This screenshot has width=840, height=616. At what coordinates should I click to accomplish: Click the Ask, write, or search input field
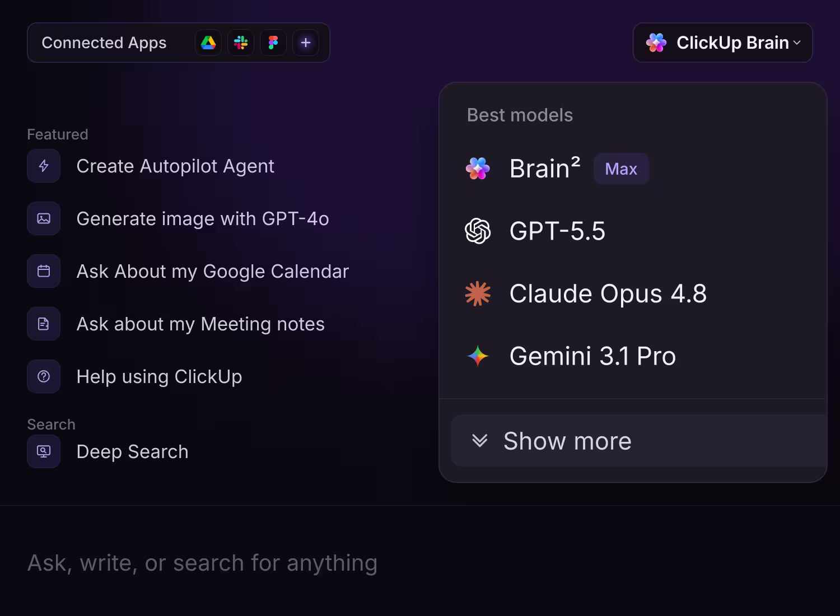pyautogui.click(x=420, y=563)
